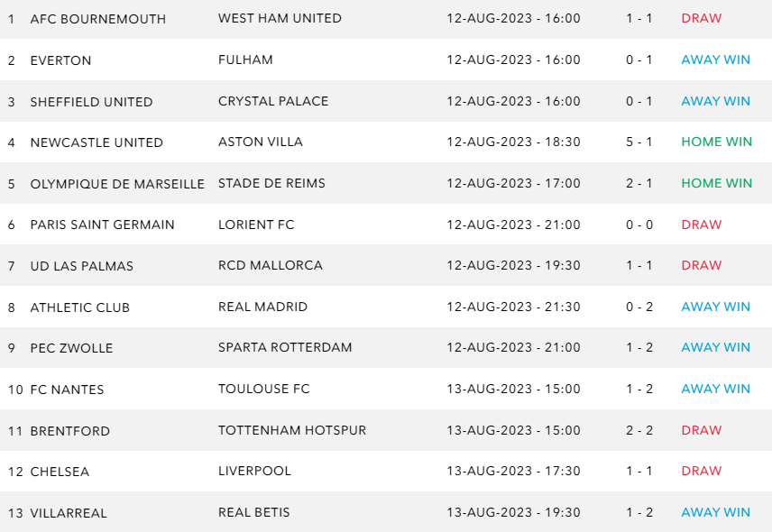This screenshot has width=772, height=532.
Task: Click the Newcastle United 5 - 1 score
Action: pos(639,142)
